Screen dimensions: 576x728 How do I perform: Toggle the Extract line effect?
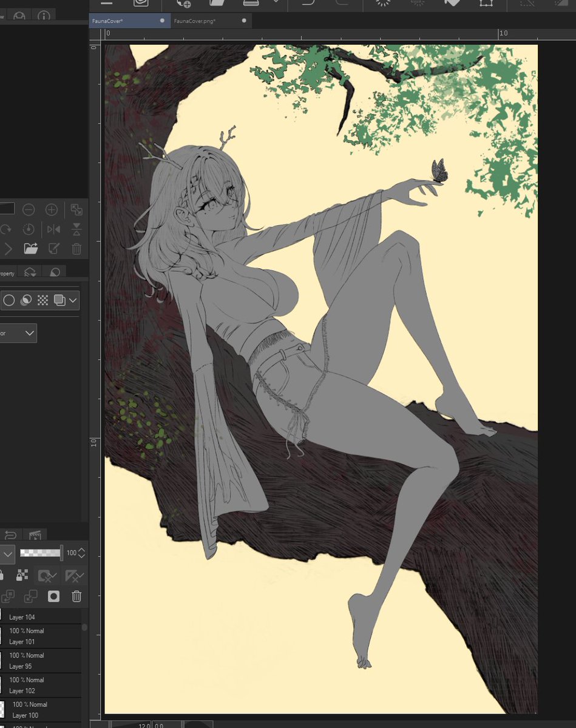[x=25, y=300]
